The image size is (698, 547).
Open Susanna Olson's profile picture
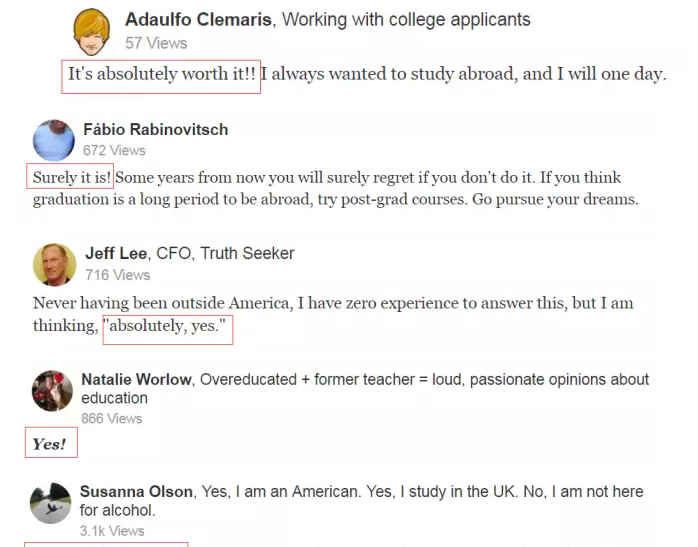[x=50, y=503]
